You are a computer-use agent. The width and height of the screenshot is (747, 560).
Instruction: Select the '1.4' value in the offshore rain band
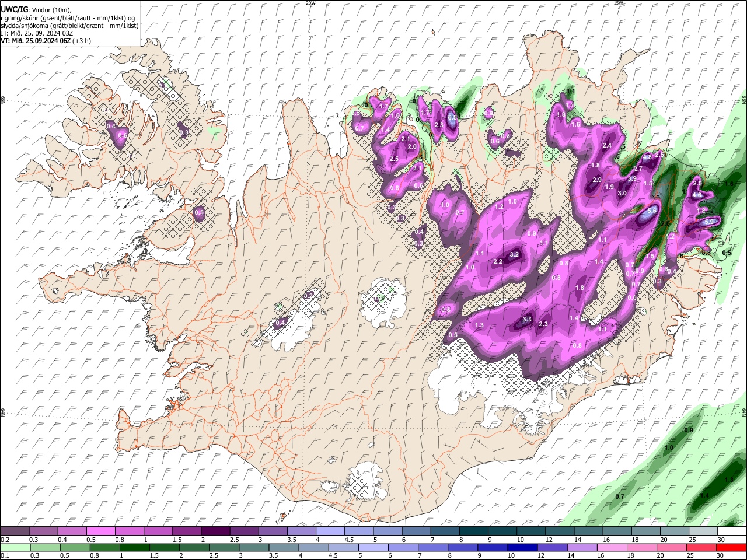pyautogui.click(x=705, y=495)
